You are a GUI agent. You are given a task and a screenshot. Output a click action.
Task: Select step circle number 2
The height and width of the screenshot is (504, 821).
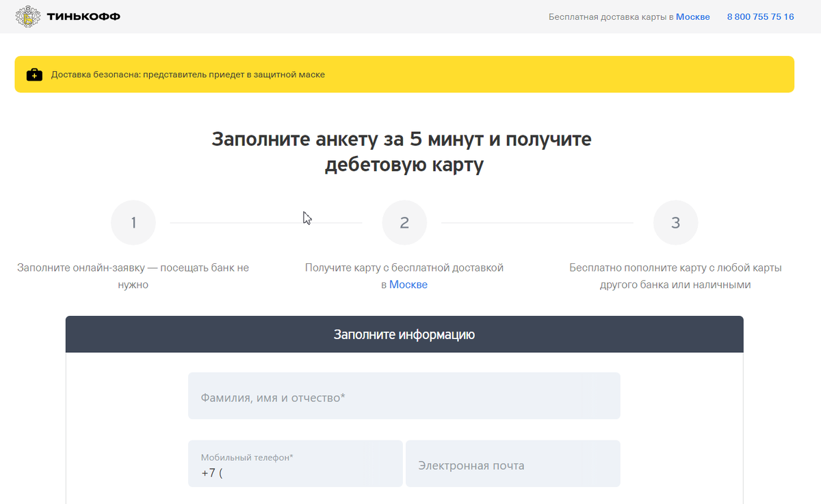[x=404, y=222]
